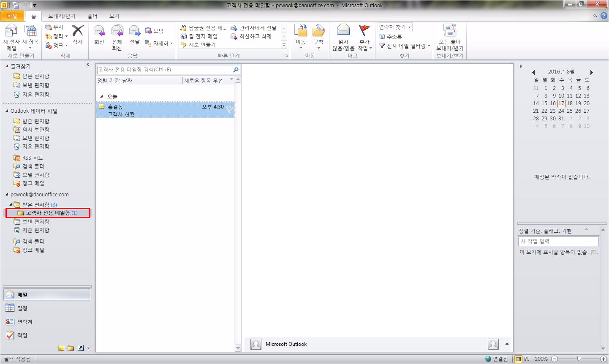Screen dimensions: 609x364
Task: Click the 새 작업 입력 field
Action: (558, 241)
